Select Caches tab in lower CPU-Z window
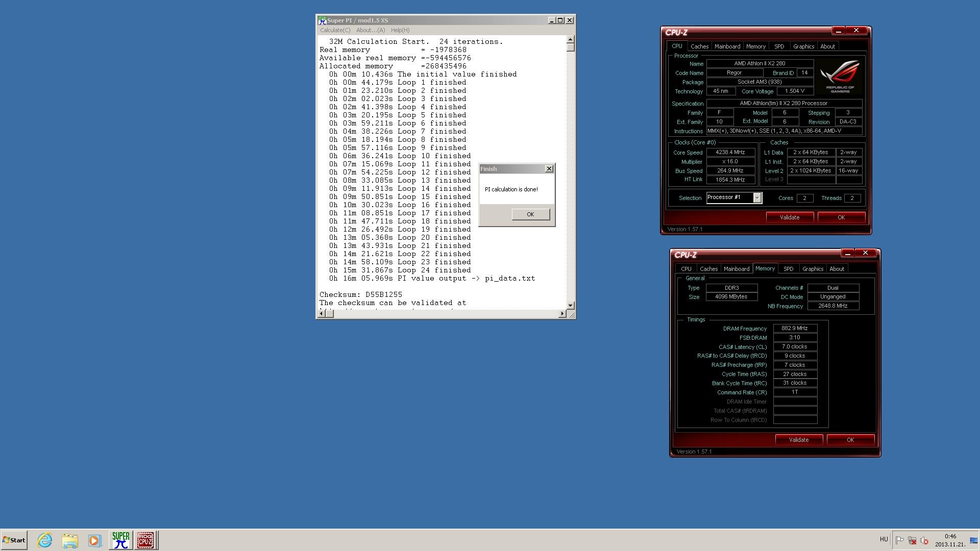This screenshot has width=980, height=551. (708, 269)
